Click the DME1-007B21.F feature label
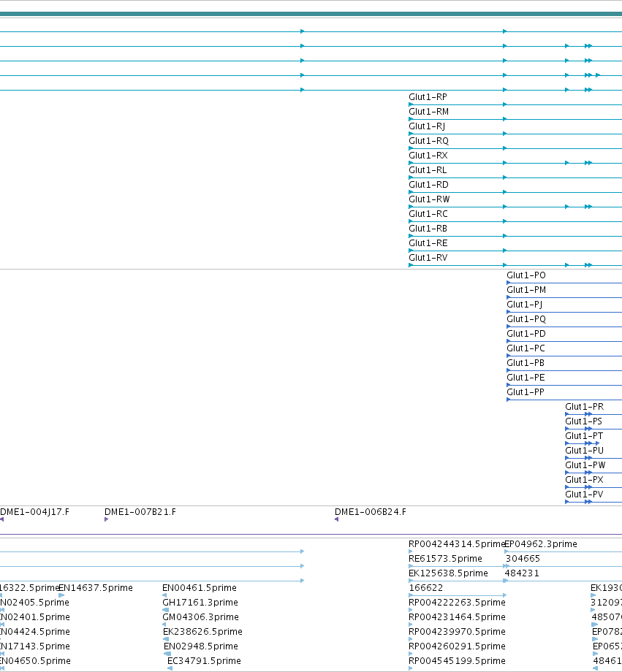Screen dimensions: 622x672 [x=140, y=512]
